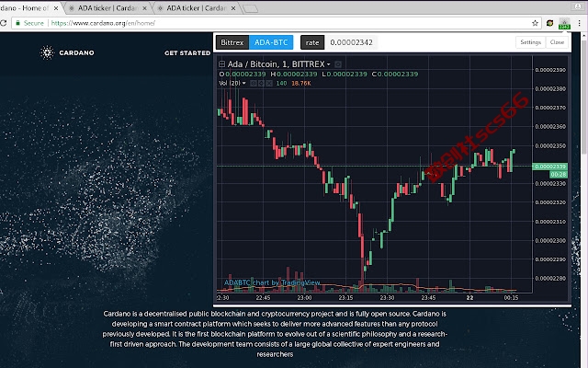Toggle volume indicator visibility icon
Viewport: 588px width, 368px height.
tap(254, 84)
